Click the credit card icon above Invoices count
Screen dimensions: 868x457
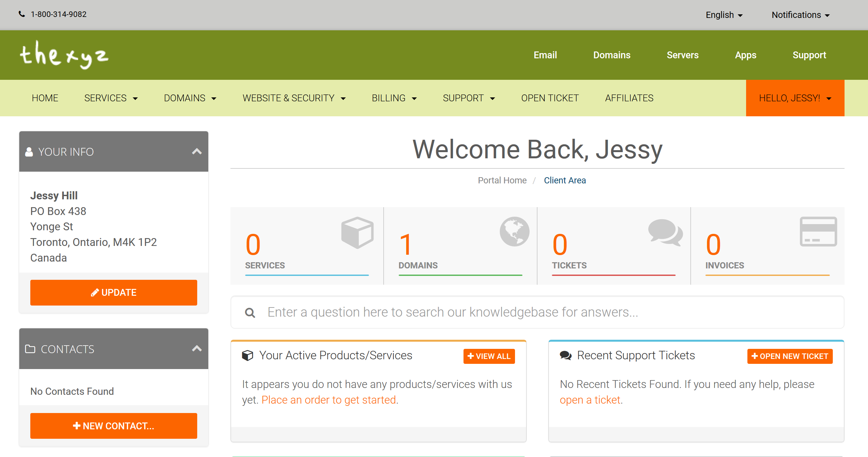pos(818,232)
